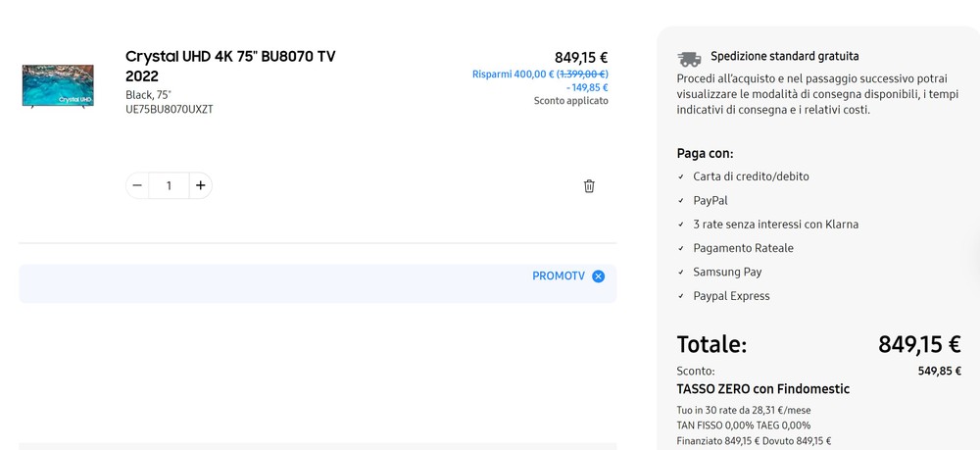Select the 'Paga con:' heading
Screen dimensions: 980x450
pos(705,154)
